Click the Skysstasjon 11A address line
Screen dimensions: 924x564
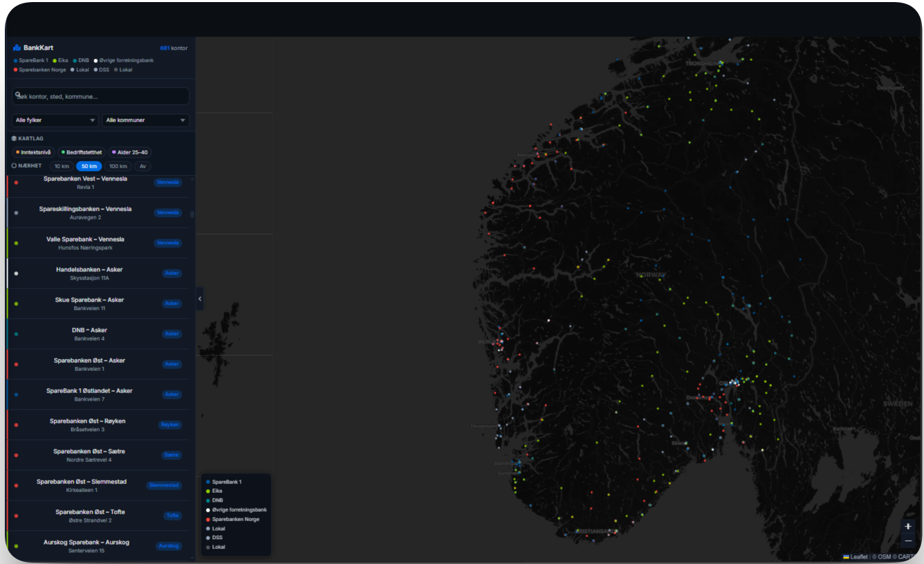click(89, 278)
